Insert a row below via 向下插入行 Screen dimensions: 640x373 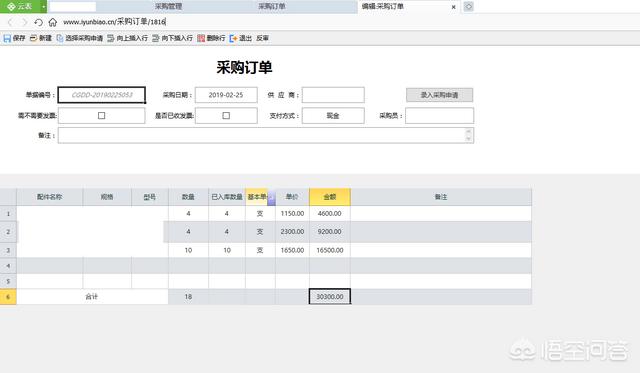(x=172, y=38)
